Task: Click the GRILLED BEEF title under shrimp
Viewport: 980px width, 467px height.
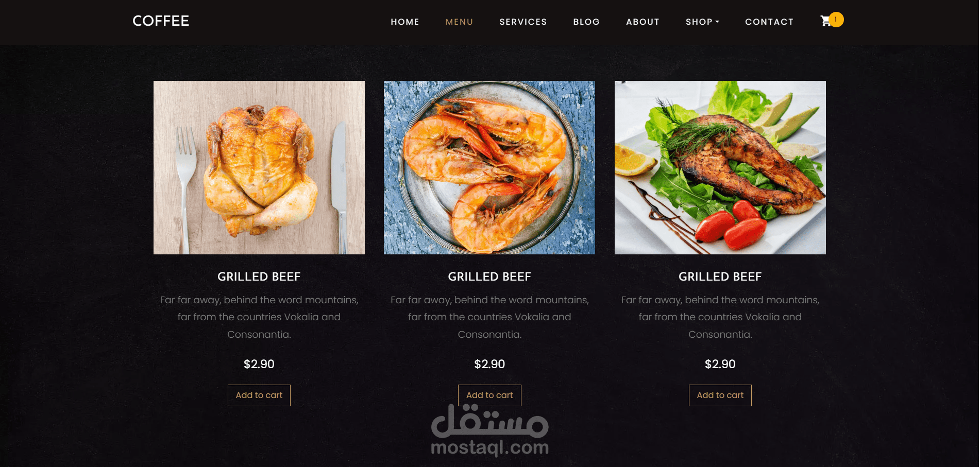Action: click(x=489, y=276)
